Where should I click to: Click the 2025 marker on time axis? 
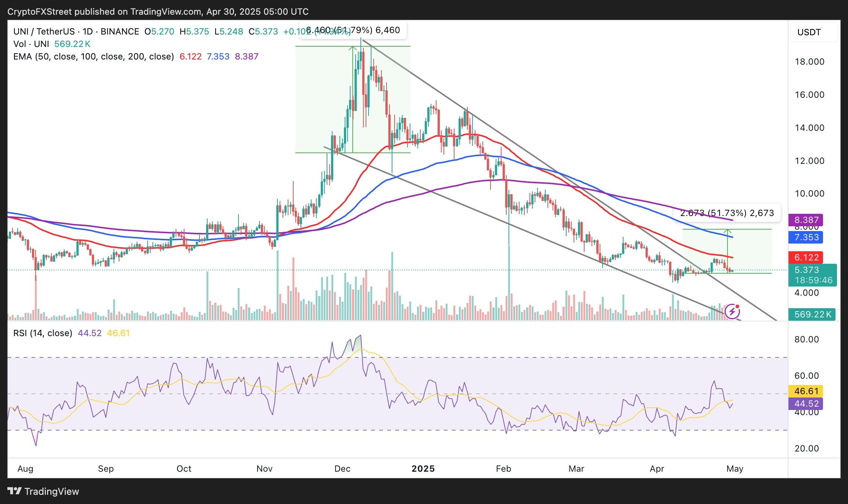(423, 469)
